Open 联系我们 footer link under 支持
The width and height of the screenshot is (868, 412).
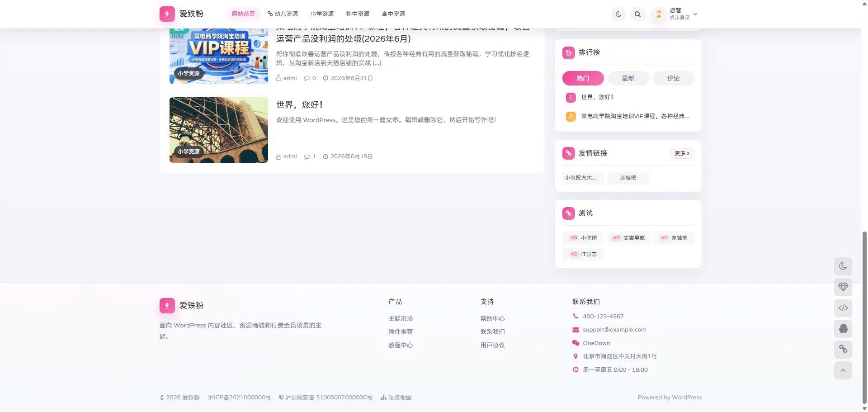coord(492,332)
